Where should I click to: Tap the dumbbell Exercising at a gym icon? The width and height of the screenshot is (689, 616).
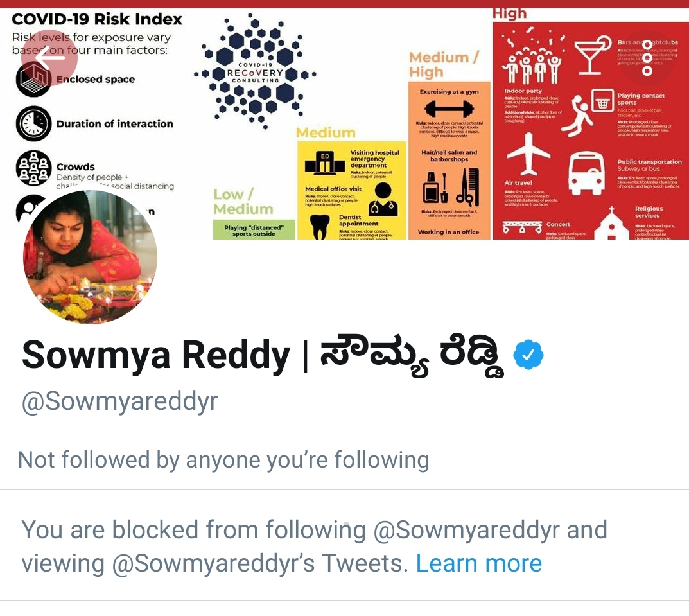click(x=449, y=109)
